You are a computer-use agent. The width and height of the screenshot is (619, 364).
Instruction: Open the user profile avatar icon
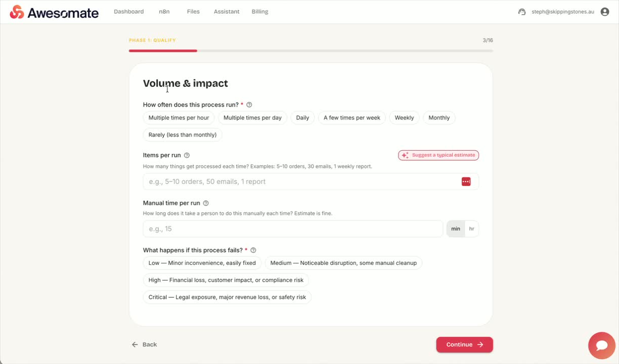pyautogui.click(x=605, y=12)
